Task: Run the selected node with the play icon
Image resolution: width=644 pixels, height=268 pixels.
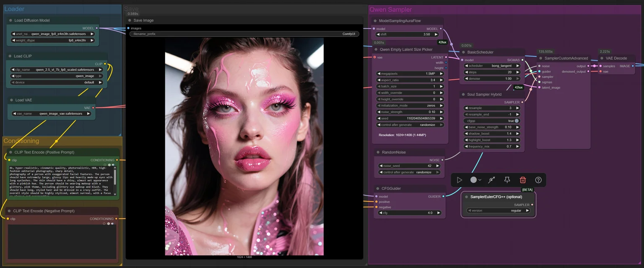Action: [460, 180]
